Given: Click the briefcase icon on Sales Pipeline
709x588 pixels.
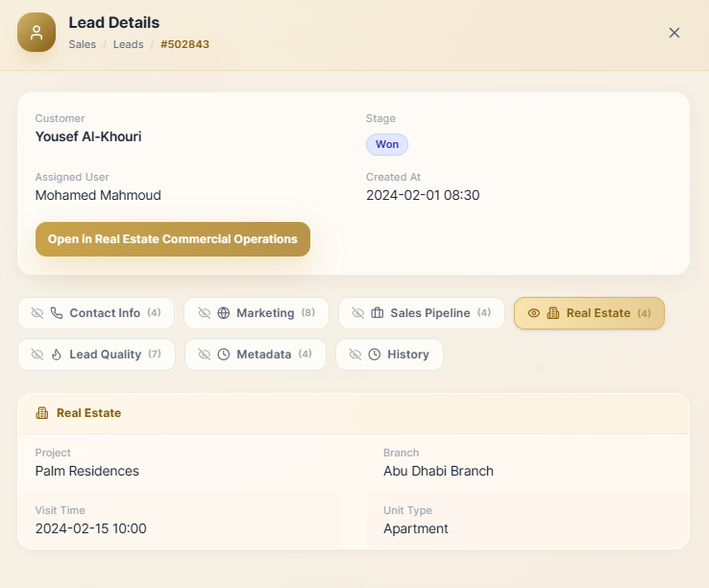Looking at the screenshot, I should pyautogui.click(x=378, y=313).
